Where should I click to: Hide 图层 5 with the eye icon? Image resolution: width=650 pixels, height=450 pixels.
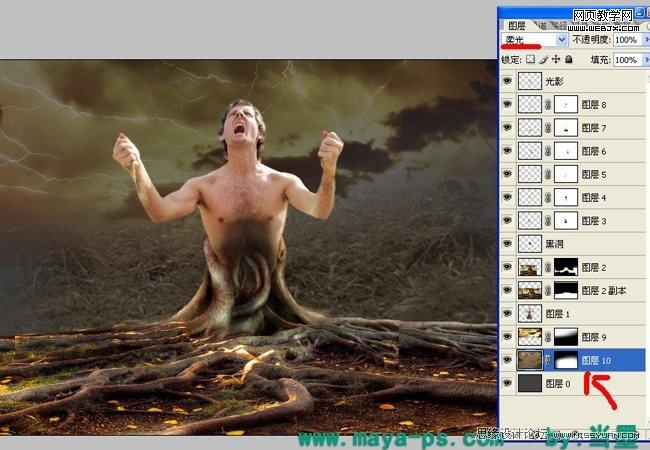point(507,174)
